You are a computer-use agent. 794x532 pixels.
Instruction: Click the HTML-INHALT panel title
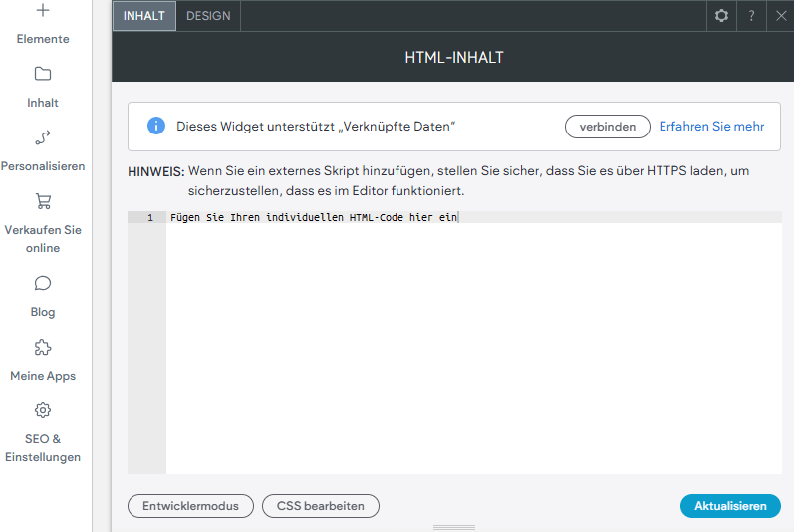454,57
